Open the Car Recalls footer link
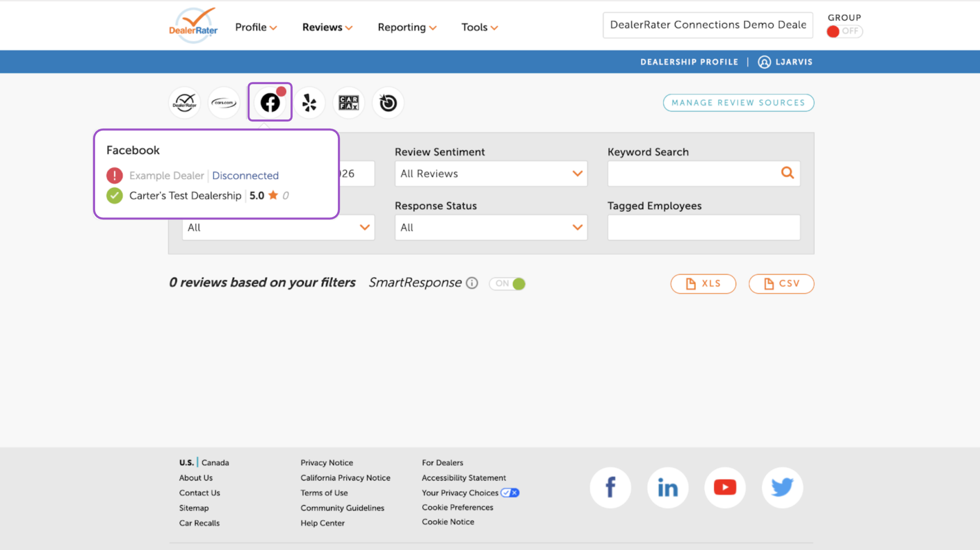Viewport: 980px width, 550px height. pos(199,523)
